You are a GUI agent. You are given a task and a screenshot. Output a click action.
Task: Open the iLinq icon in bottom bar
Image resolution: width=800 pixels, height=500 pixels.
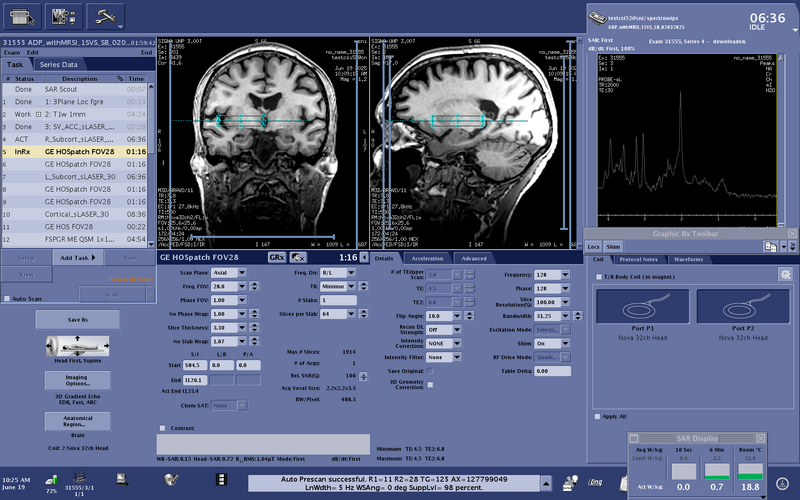click(x=595, y=482)
